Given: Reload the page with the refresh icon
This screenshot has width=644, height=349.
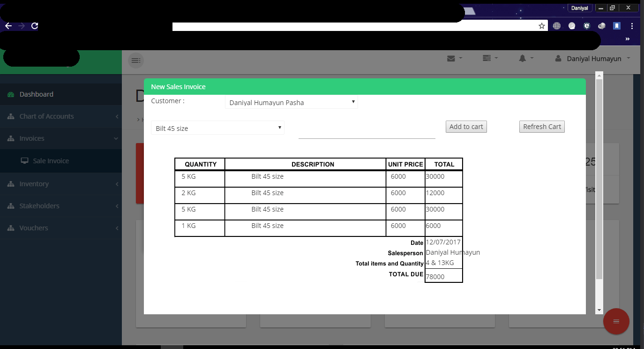Looking at the screenshot, I should point(34,26).
